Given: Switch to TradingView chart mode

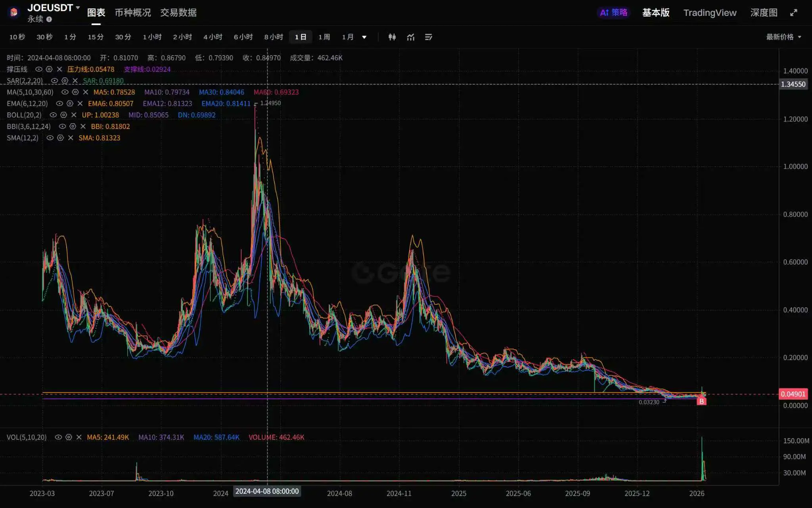Looking at the screenshot, I should point(709,13).
